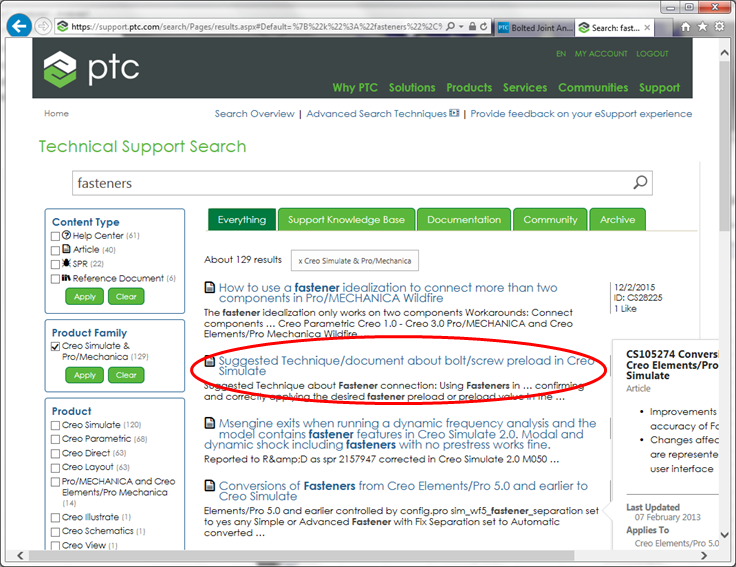Open the browser Home icon
This screenshot has height=567, width=736.
pos(685,27)
